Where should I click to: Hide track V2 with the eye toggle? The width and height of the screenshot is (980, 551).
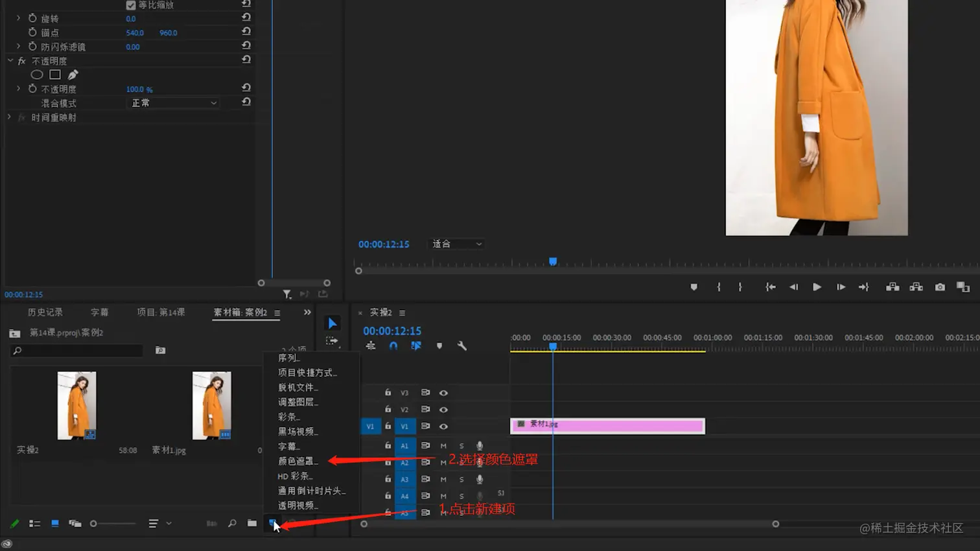click(x=443, y=410)
